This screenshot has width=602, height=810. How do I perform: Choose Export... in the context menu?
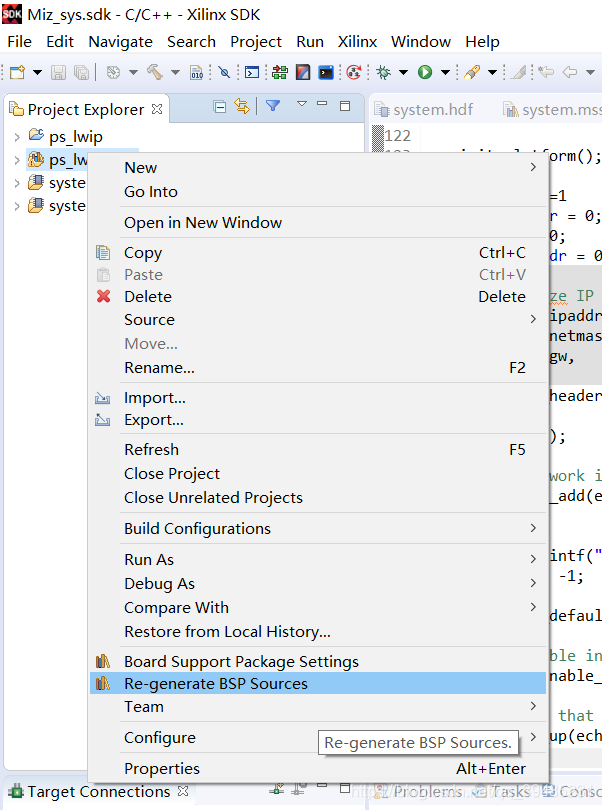pos(318,420)
